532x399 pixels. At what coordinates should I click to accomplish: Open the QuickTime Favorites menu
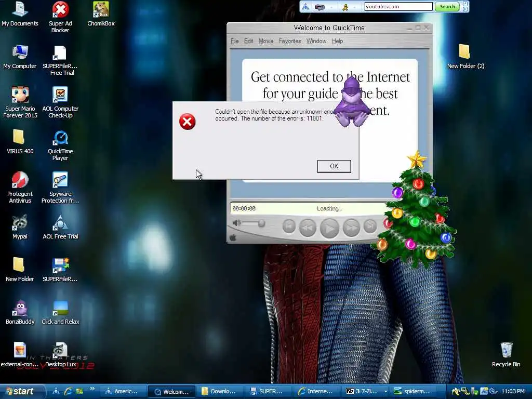click(290, 41)
